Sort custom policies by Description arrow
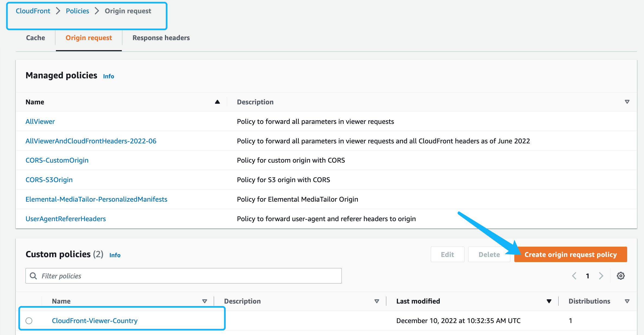The width and height of the screenshot is (644, 335). [377, 301]
